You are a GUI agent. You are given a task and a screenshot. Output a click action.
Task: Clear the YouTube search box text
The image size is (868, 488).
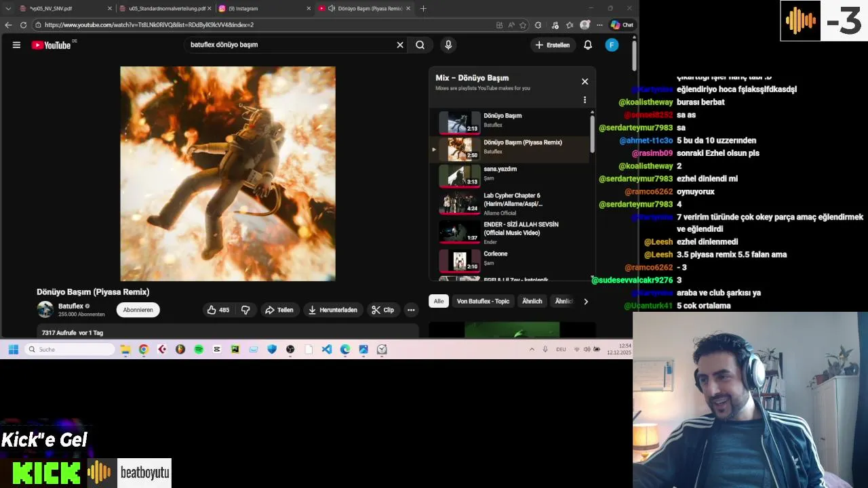[400, 45]
